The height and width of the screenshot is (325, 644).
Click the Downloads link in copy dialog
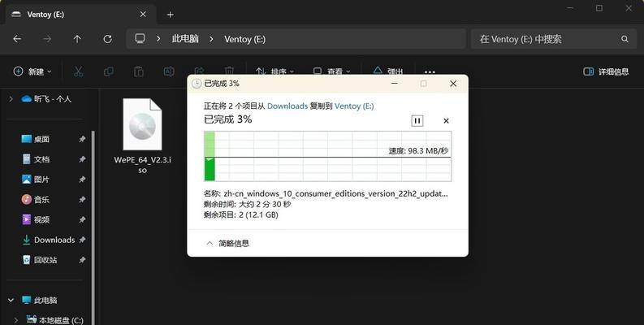coord(287,106)
